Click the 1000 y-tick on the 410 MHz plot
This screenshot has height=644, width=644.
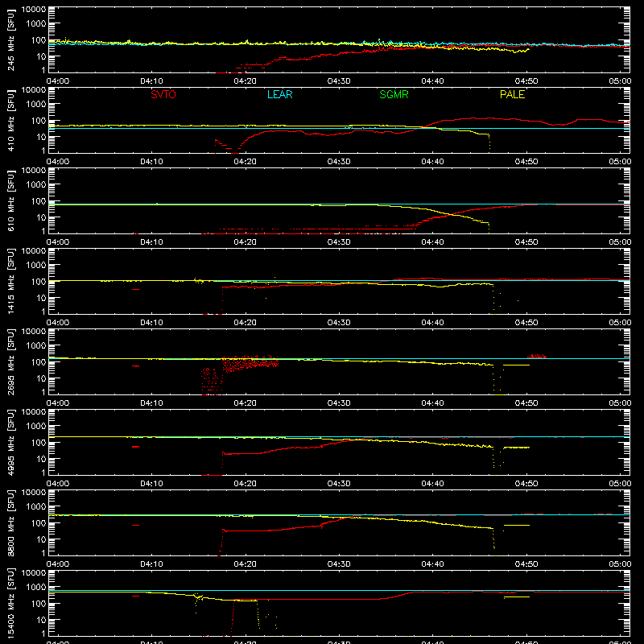(x=36, y=105)
